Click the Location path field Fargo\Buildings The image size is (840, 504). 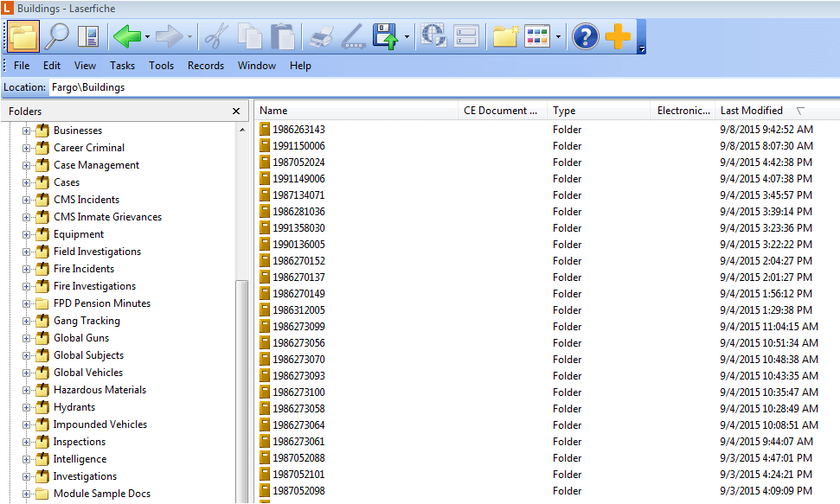tap(444, 87)
